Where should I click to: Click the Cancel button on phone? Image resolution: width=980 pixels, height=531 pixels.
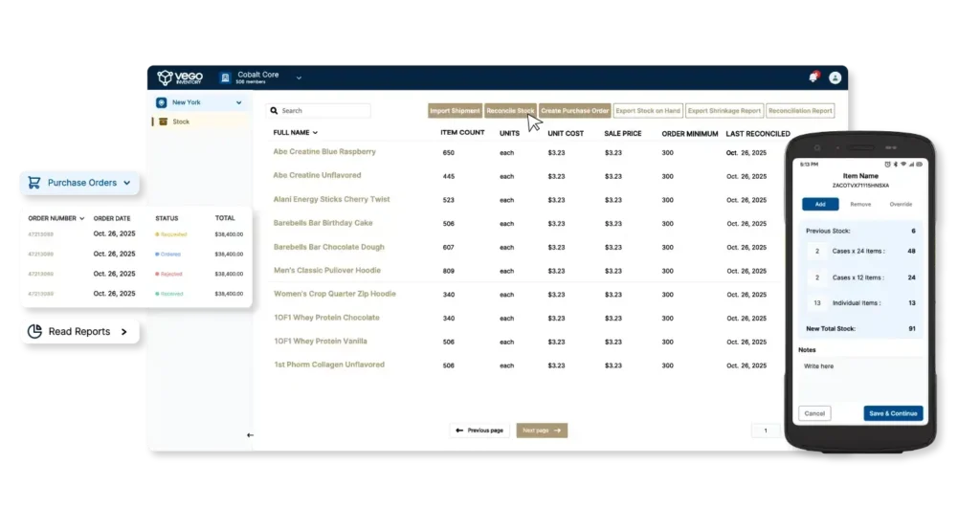pyautogui.click(x=814, y=413)
